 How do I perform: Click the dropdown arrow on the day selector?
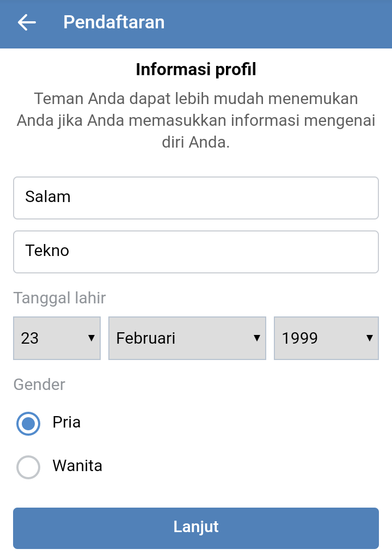pyautogui.click(x=91, y=338)
